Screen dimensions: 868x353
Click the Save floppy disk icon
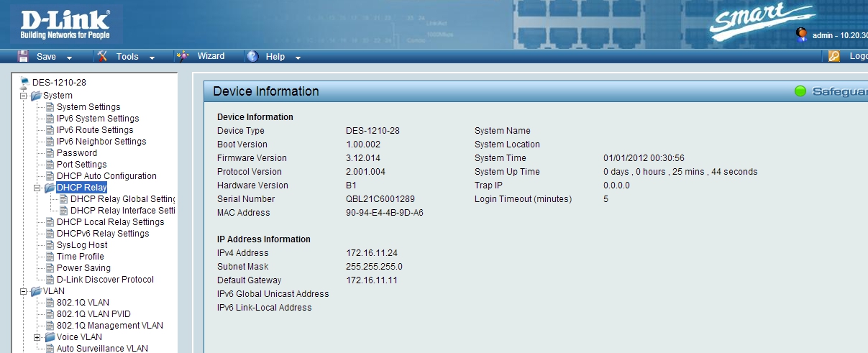click(23, 56)
